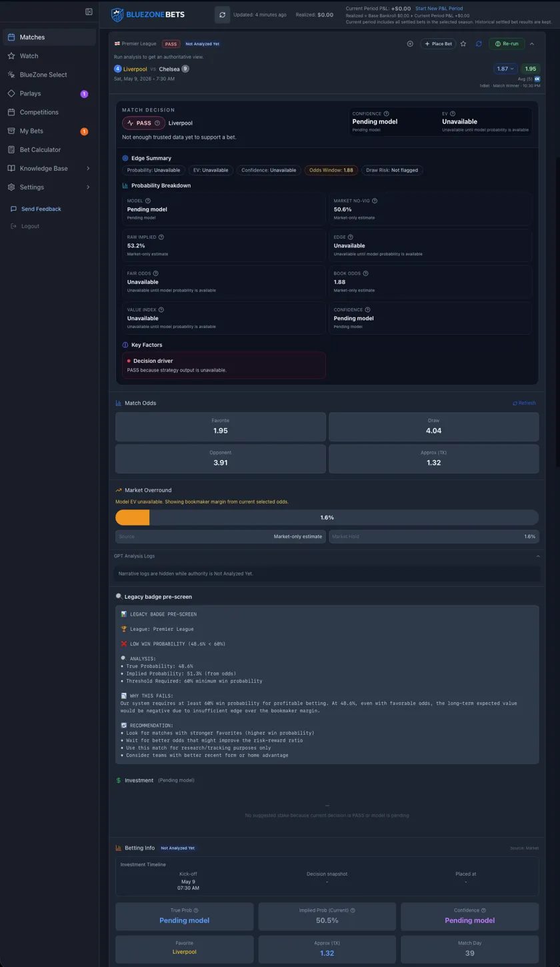Click the Investment dollar icon
Image resolution: width=560 pixels, height=967 pixels.
point(119,780)
